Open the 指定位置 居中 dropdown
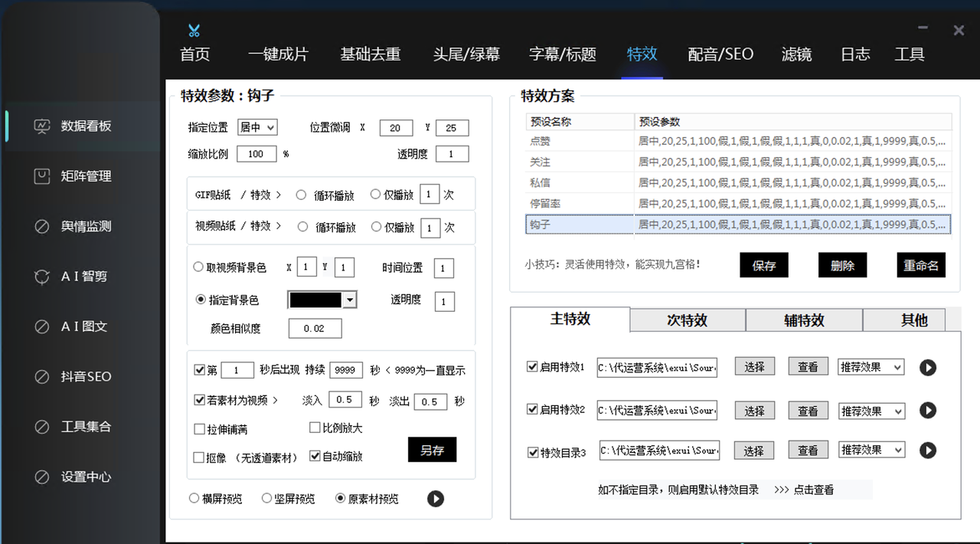The image size is (980, 544). coord(257,128)
